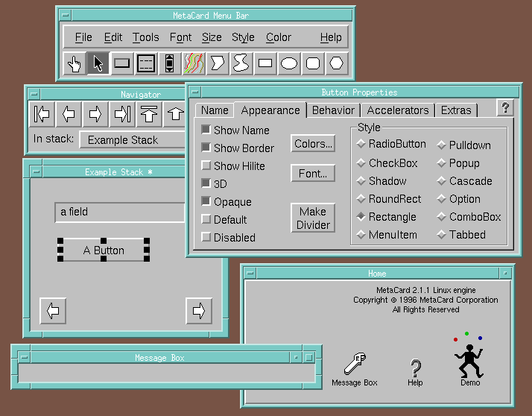
Task: Click Navigator's arrow-under-bar icon
Action: (149, 114)
